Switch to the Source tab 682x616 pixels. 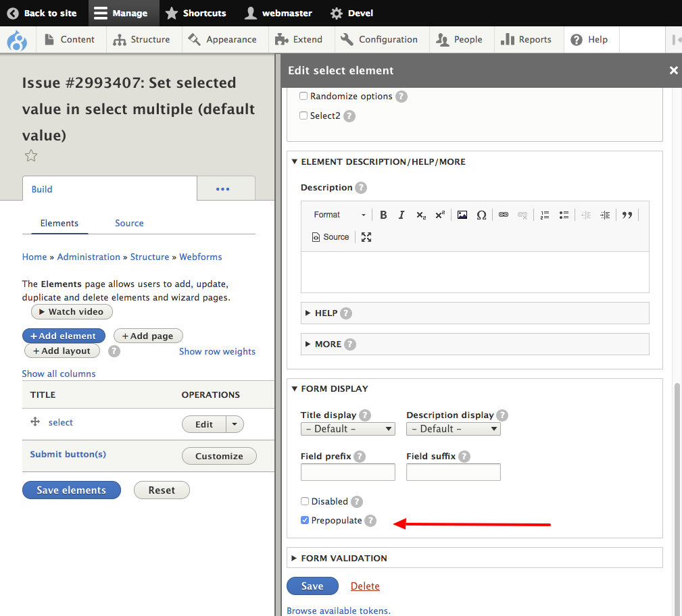[x=129, y=223]
